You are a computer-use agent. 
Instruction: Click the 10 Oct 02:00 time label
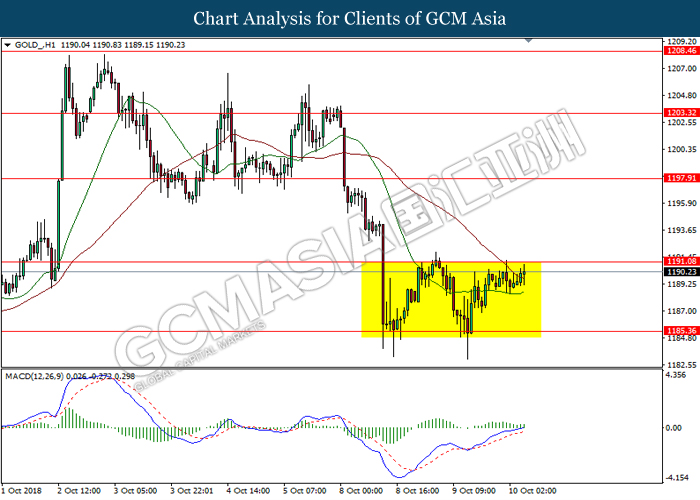[532, 491]
